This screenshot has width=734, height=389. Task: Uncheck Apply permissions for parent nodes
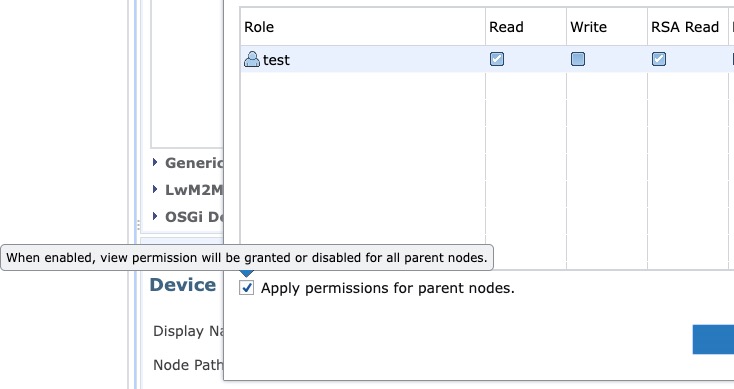(x=247, y=287)
